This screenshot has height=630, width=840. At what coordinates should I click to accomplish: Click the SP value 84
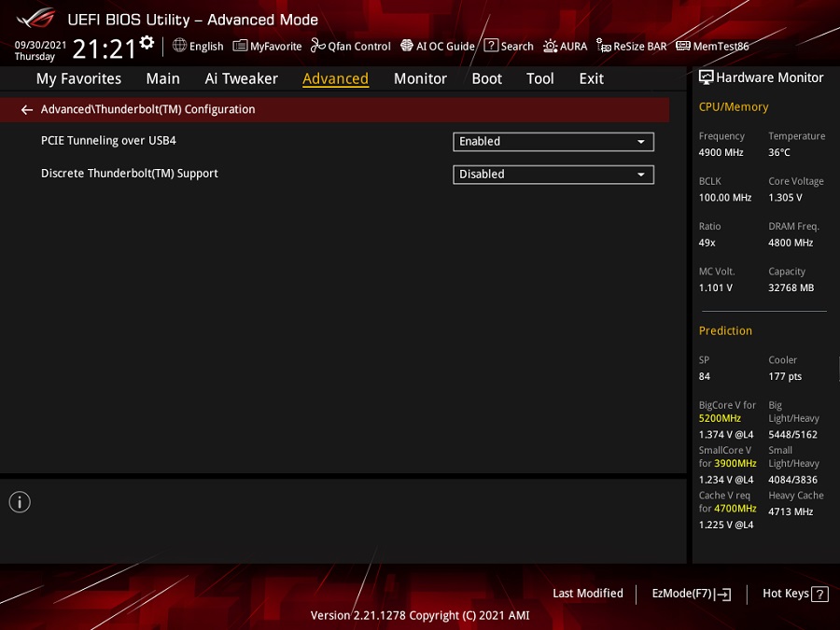click(x=705, y=377)
